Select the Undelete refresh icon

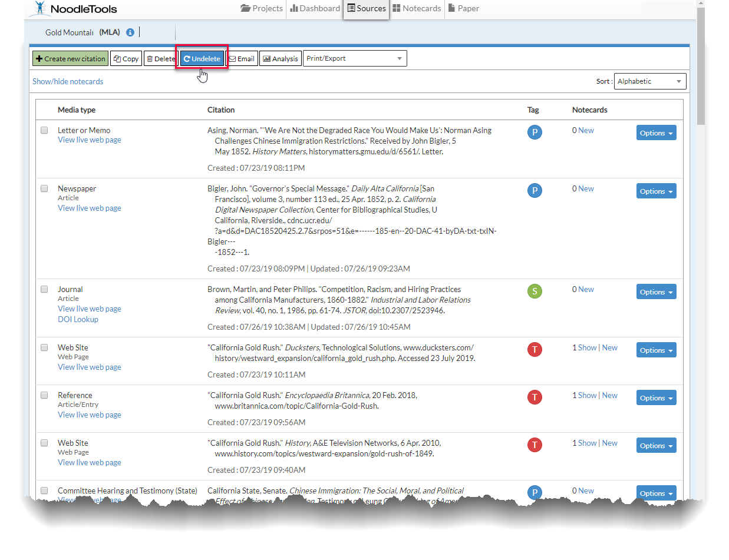coord(187,58)
